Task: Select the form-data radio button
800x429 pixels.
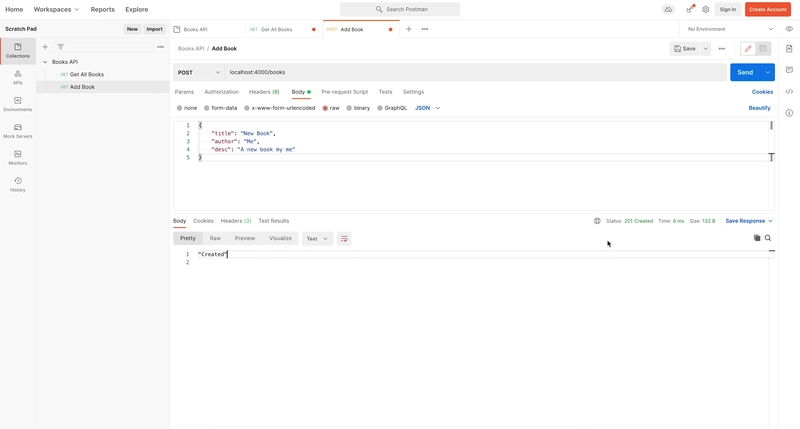Action: point(207,108)
